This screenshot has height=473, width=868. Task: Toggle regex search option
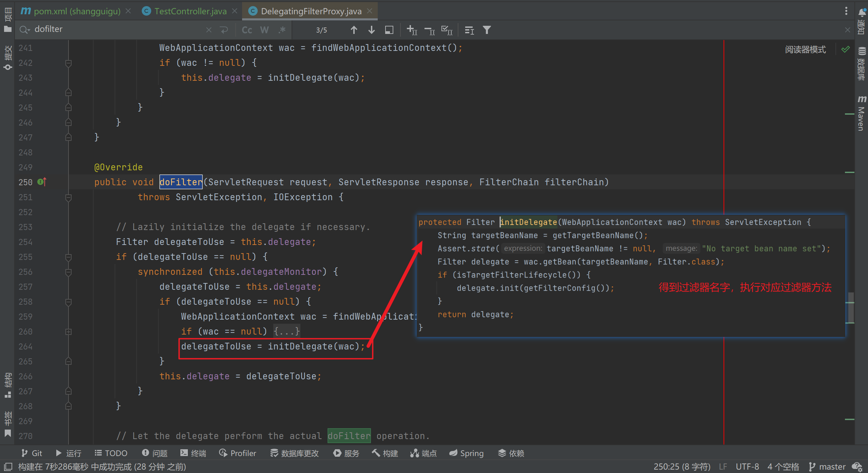click(282, 30)
